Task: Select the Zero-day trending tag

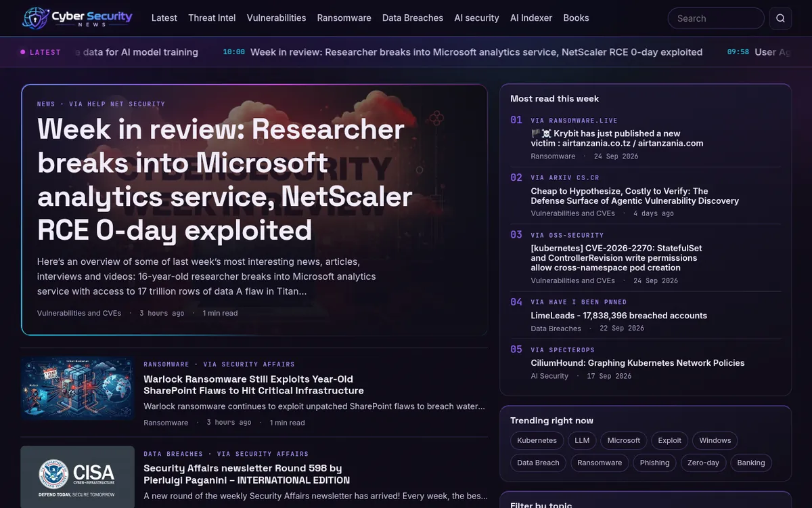Action: [x=704, y=463]
